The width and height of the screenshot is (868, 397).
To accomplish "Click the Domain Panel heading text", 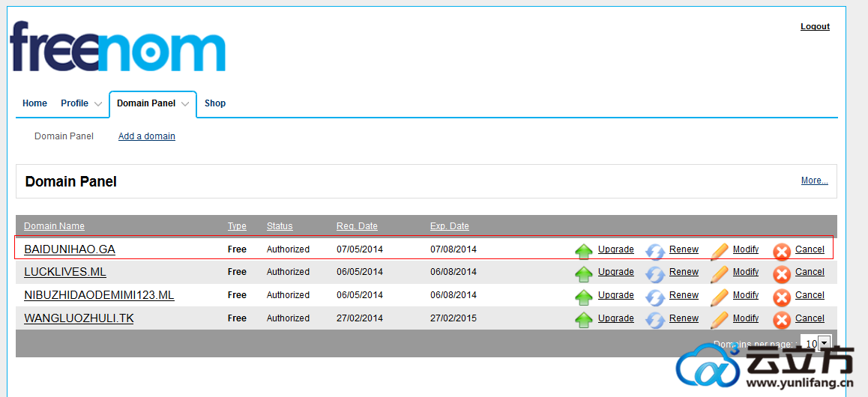I will [71, 181].
